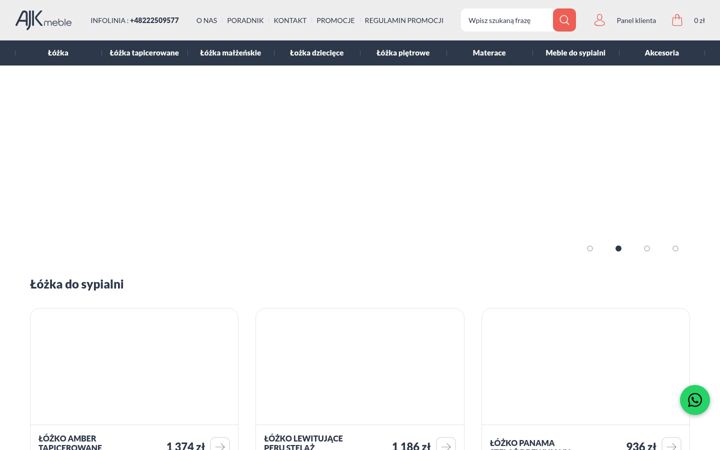Select second active slider pagination dot
The height and width of the screenshot is (450, 720).
pyautogui.click(x=619, y=248)
